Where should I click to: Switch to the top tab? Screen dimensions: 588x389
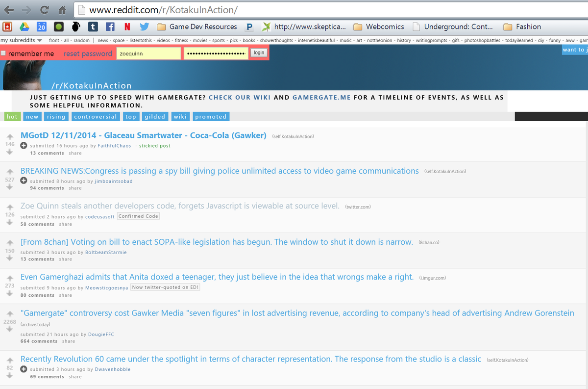tap(131, 117)
